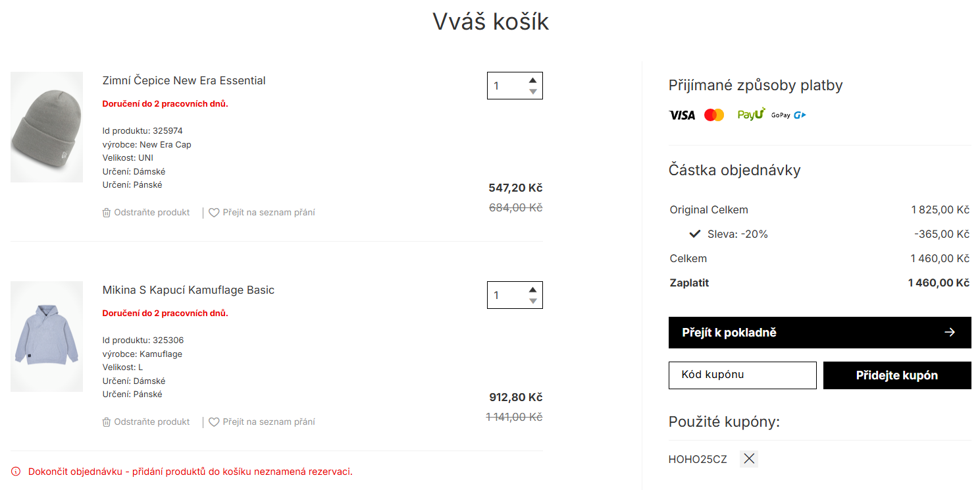Open the Mikina S Kapucí Kamuflage Basic link
Viewport: 980px width, 490px height.
pos(188,290)
